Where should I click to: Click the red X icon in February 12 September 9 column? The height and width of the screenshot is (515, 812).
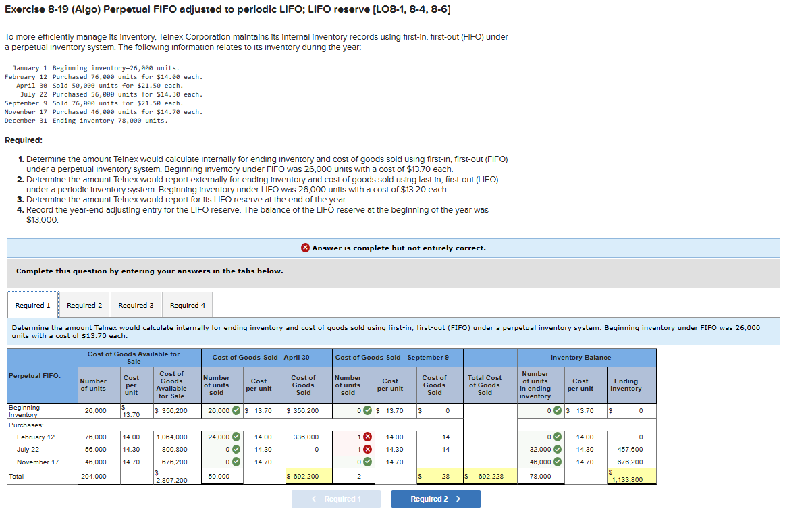pyautogui.click(x=367, y=436)
